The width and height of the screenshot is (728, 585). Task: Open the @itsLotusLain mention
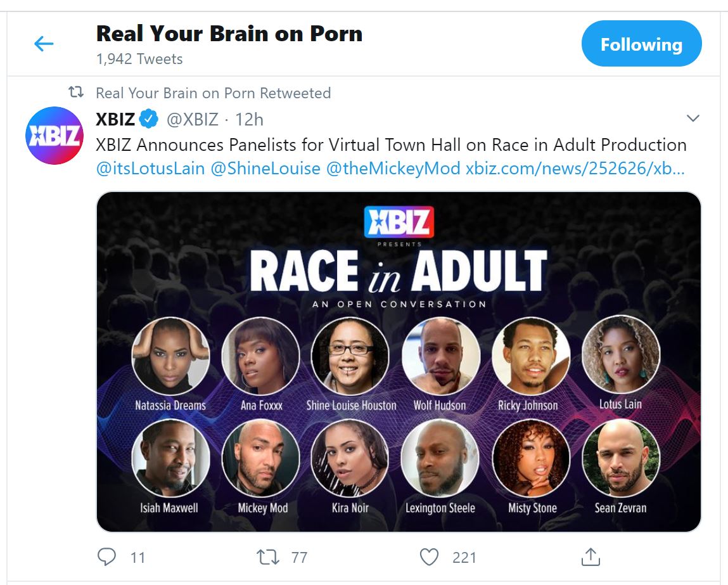click(150, 168)
